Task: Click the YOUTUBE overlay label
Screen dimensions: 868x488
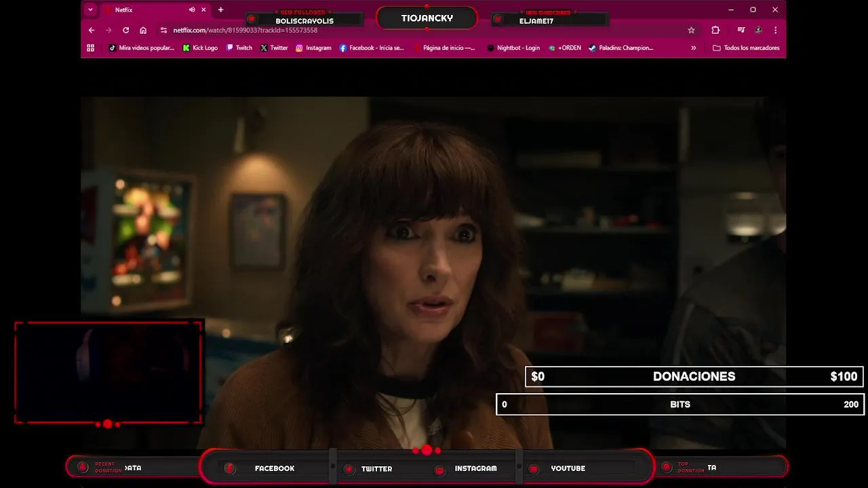Action: click(x=568, y=468)
